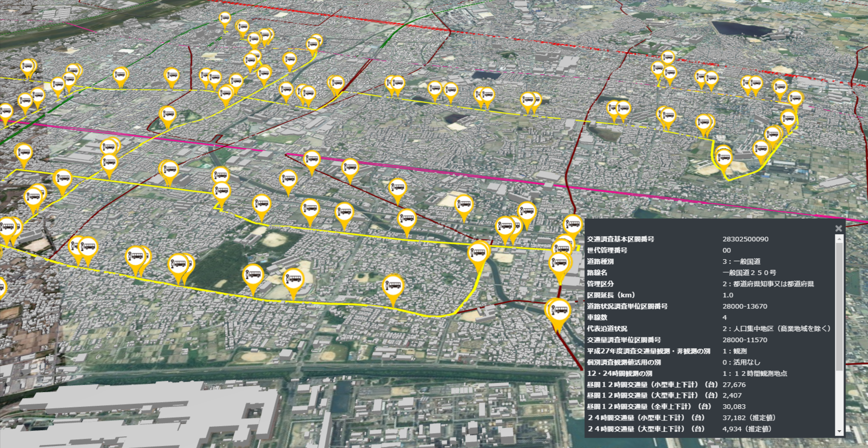Select the value 4,934（推定値）
Viewport: 868px width, 448px height.
pyautogui.click(x=747, y=429)
